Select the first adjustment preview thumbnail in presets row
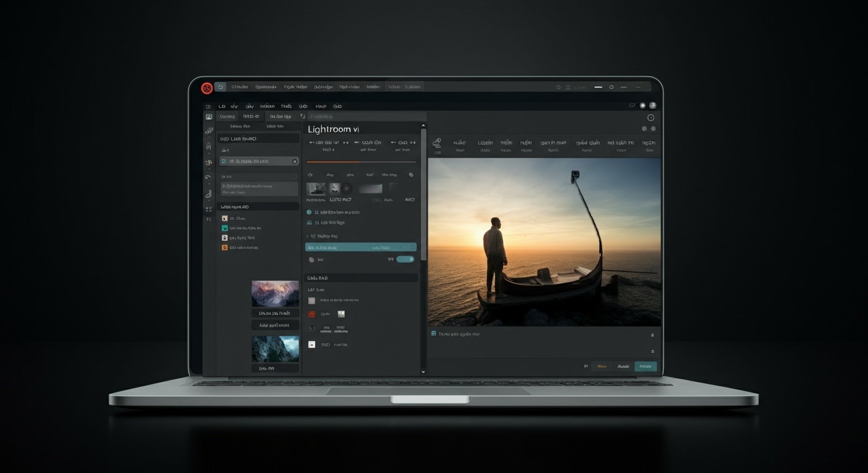The height and width of the screenshot is (473, 868). [316, 189]
